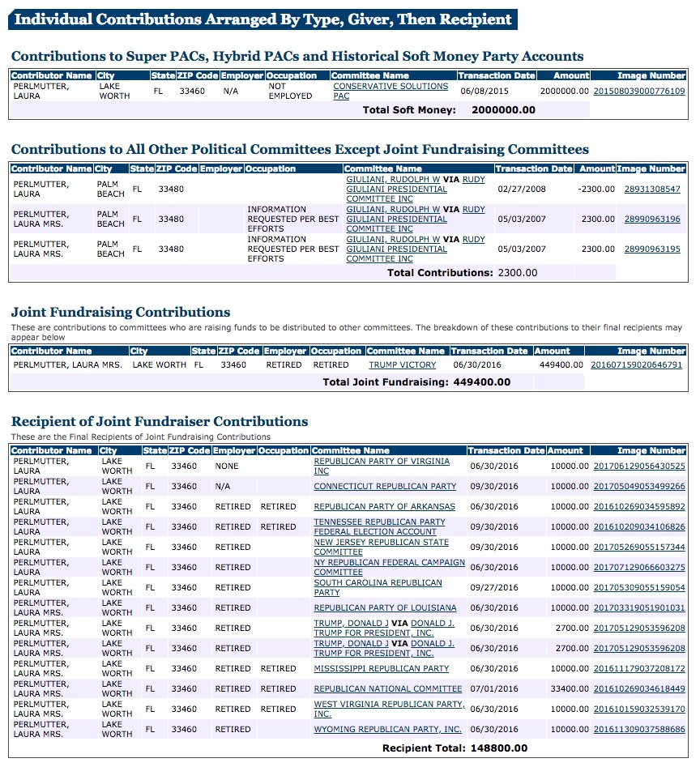This screenshot has height=767, width=700.
Task: Open NY Republican Federal Campaign Committee link
Action: point(389,568)
